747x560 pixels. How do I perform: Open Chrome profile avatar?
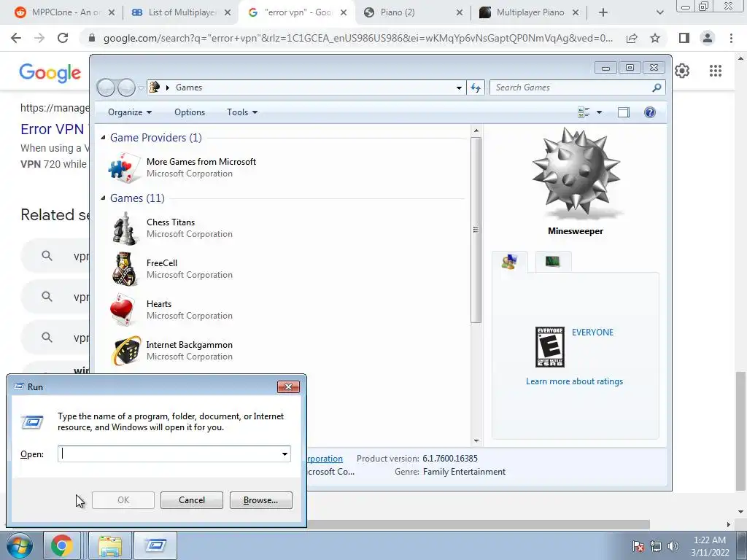pos(708,38)
